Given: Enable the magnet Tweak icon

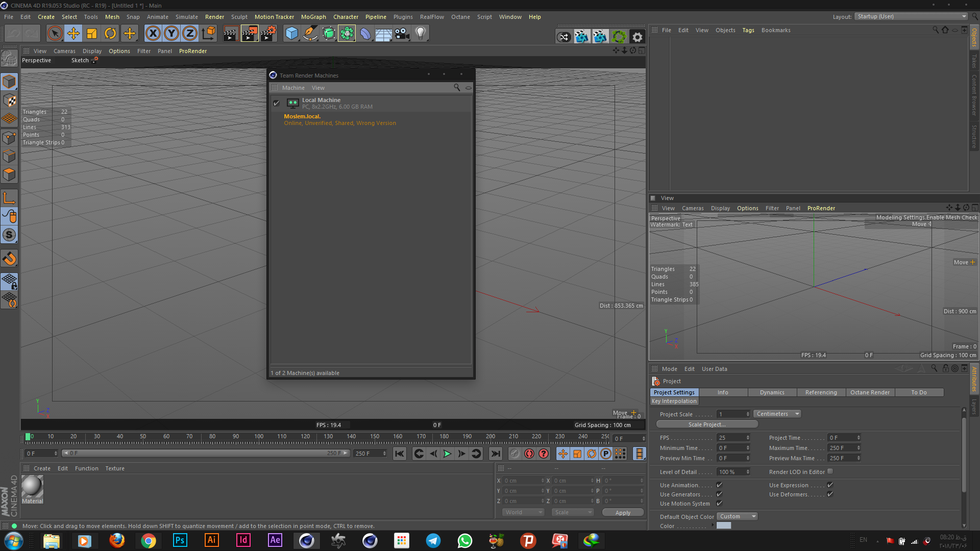Looking at the screenshot, I should [9, 259].
